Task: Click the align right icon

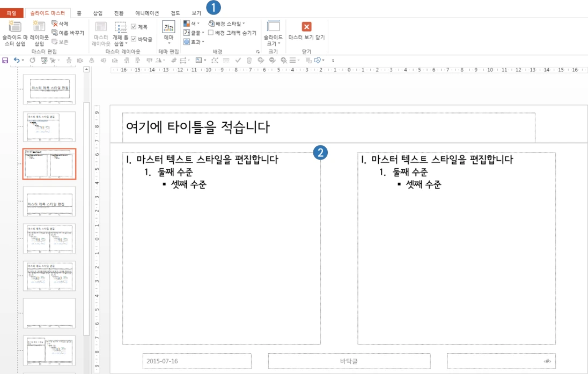Action: pos(127,60)
